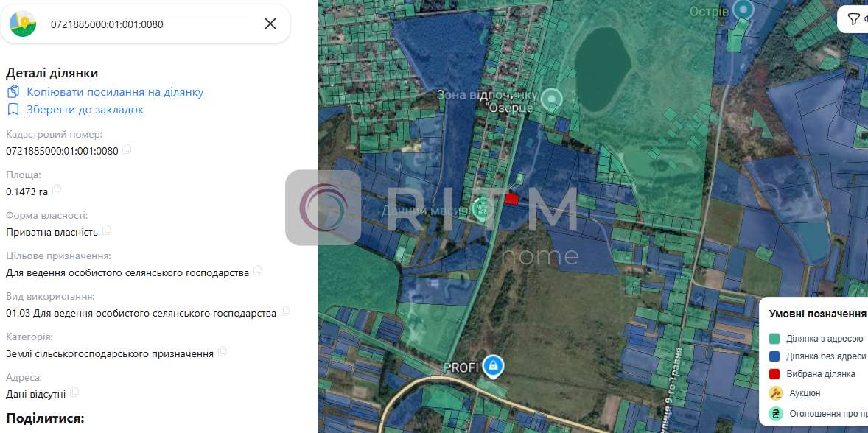Open the map filter button

853,19
